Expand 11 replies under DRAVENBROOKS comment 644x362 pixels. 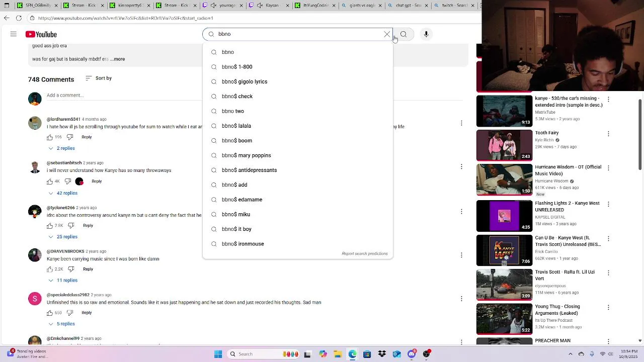click(x=63, y=280)
